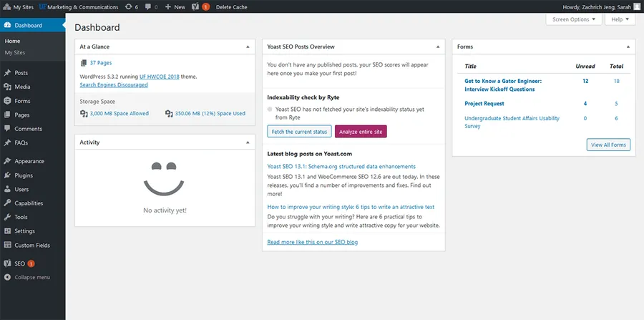The width and height of the screenshot is (644, 320).
Task: Click the Users person icon in sidebar
Action: 7,190
